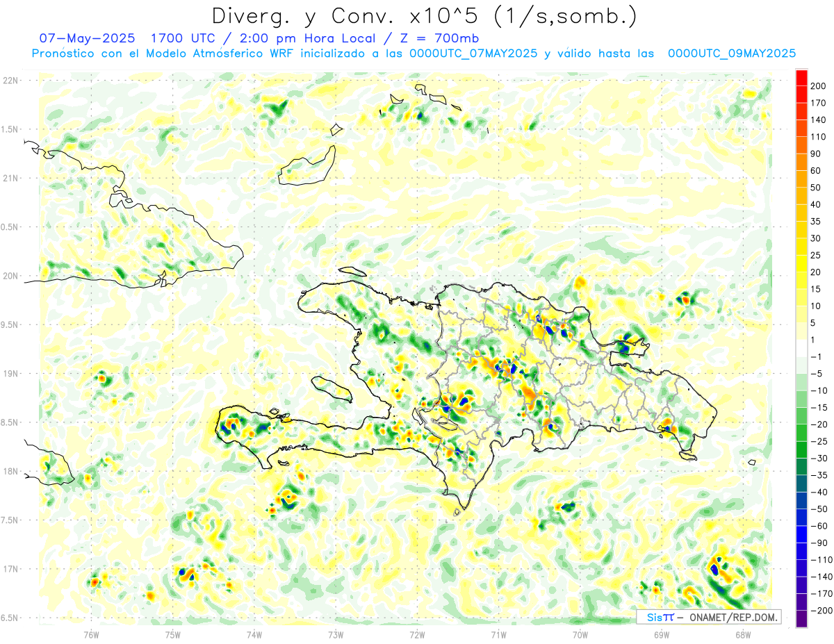Click the positive '30' color scale value
Screen dimensions: 834x644
click(817, 238)
